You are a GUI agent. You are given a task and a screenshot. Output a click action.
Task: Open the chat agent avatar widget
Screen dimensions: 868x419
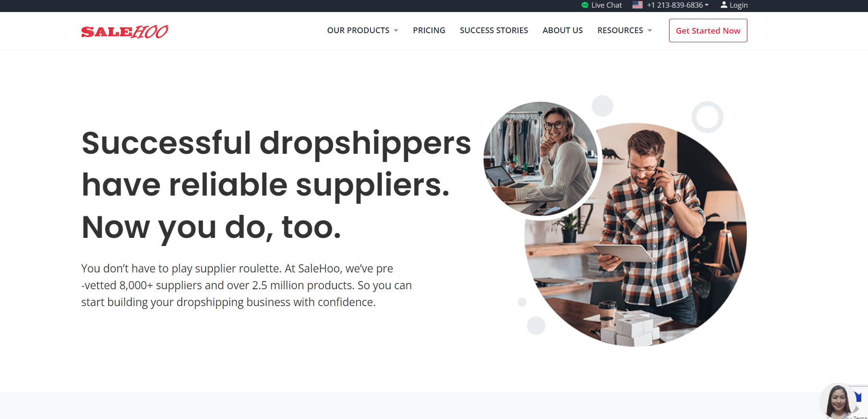[838, 402]
